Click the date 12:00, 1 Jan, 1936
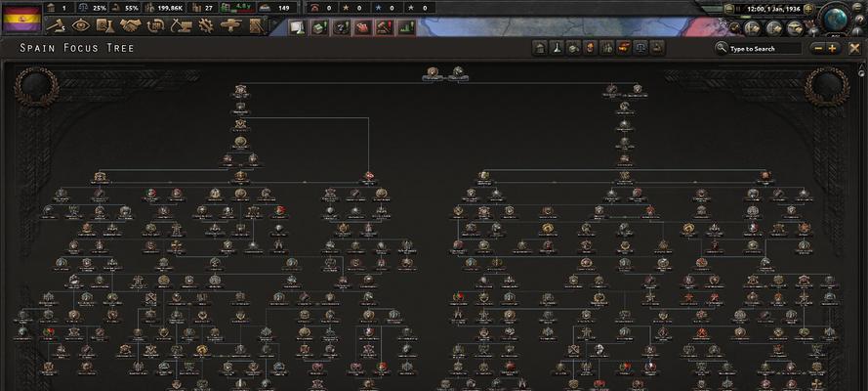Screen dimensions: 868x391 (773, 9)
